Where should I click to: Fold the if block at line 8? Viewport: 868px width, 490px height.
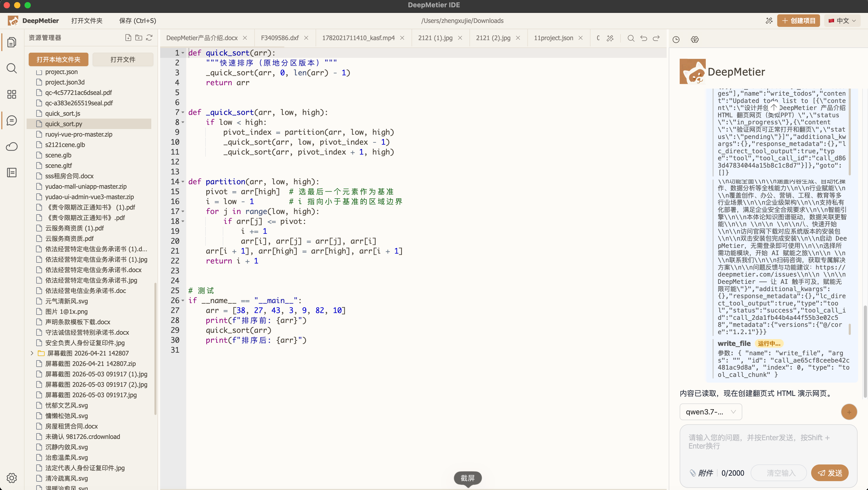point(183,122)
